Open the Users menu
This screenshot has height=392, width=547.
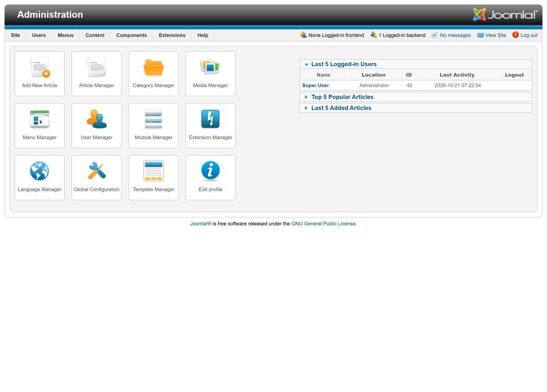tap(39, 35)
